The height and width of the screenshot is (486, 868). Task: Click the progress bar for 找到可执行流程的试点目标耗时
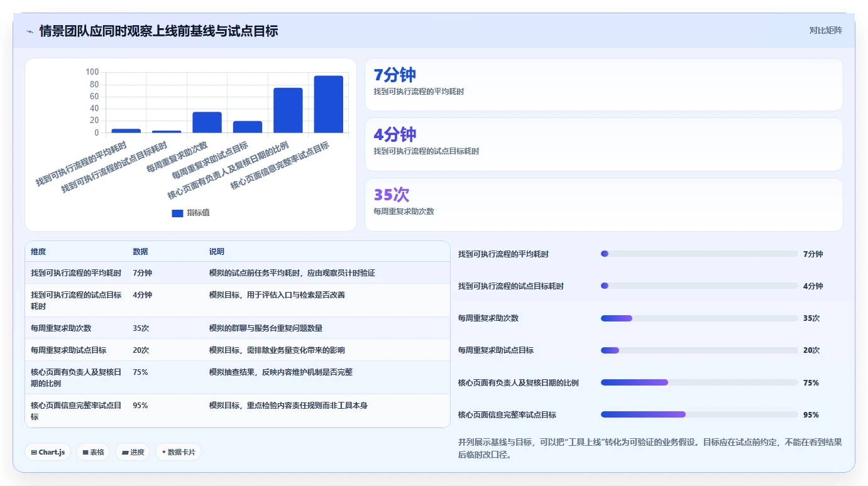[x=699, y=286]
